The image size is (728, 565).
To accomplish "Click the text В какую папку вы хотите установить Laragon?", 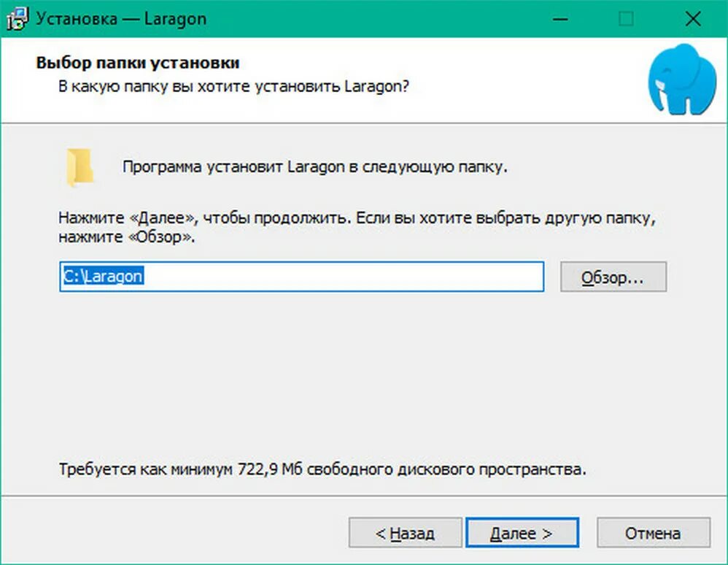I will point(233,87).
